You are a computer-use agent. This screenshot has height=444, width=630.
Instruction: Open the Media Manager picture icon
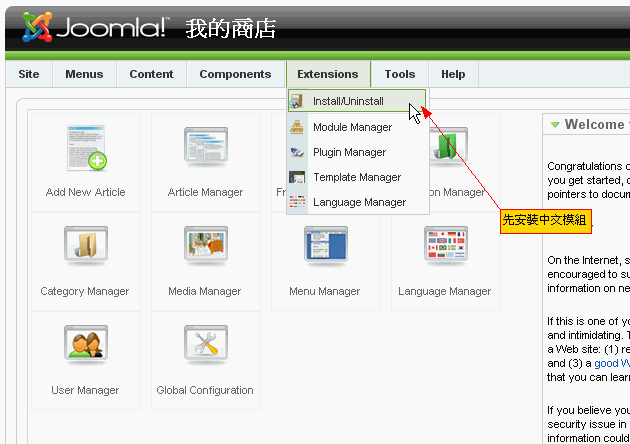click(206, 245)
